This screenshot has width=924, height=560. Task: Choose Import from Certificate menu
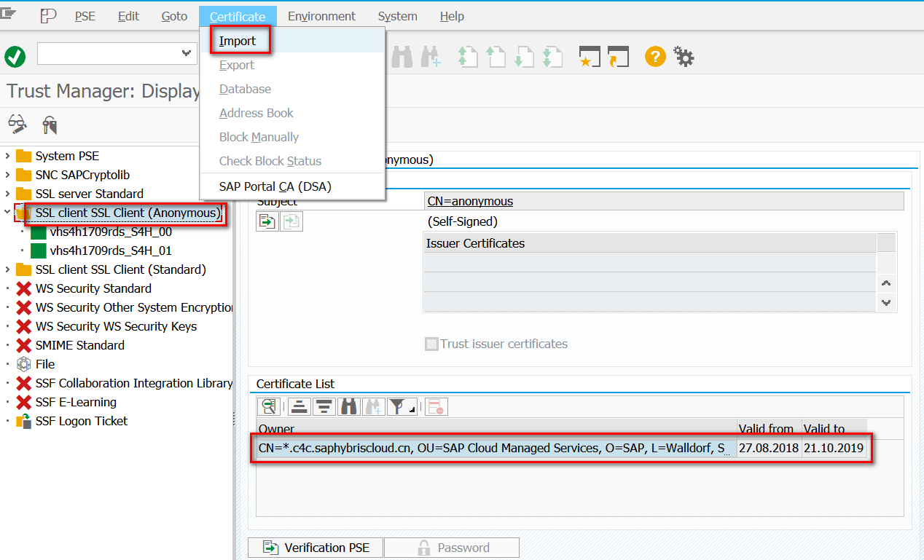click(x=238, y=41)
